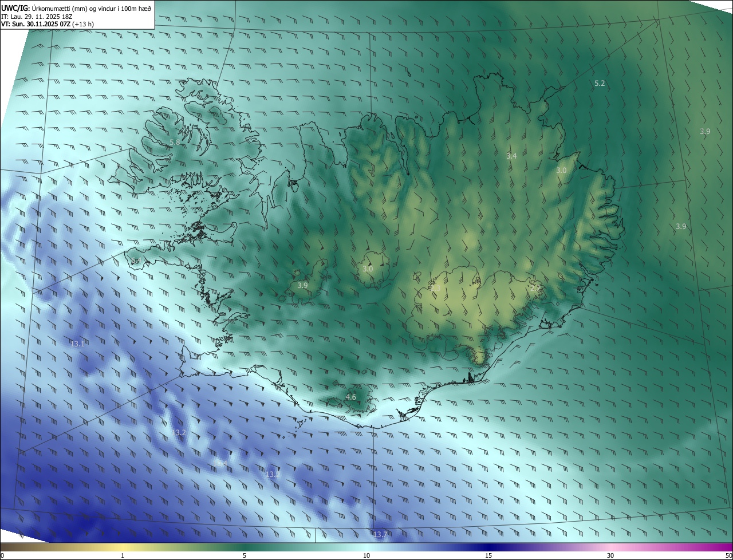The width and height of the screenshot is (733, 560).
Task: Select the 'IT: Lau. 29. 11. 2025 18Z' line
Action: (37, 17)
